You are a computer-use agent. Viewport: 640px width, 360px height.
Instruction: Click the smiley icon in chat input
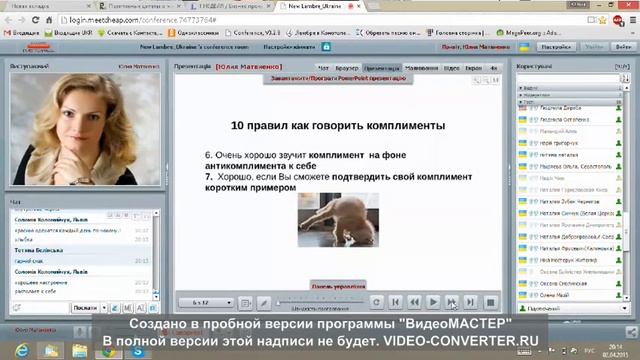[x=16, y=308]
